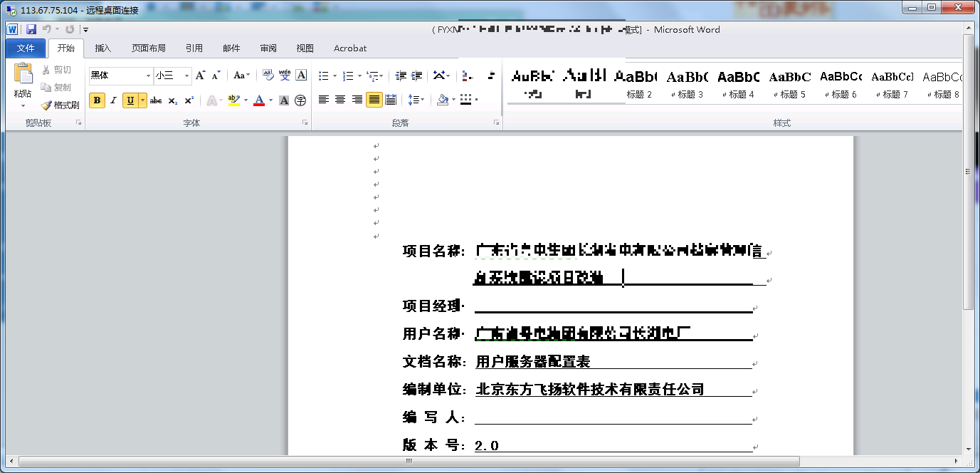Select the Format Painter (格式刷) tool
Viewport: 980px width, 473px height.
click(x=60, y=105)
